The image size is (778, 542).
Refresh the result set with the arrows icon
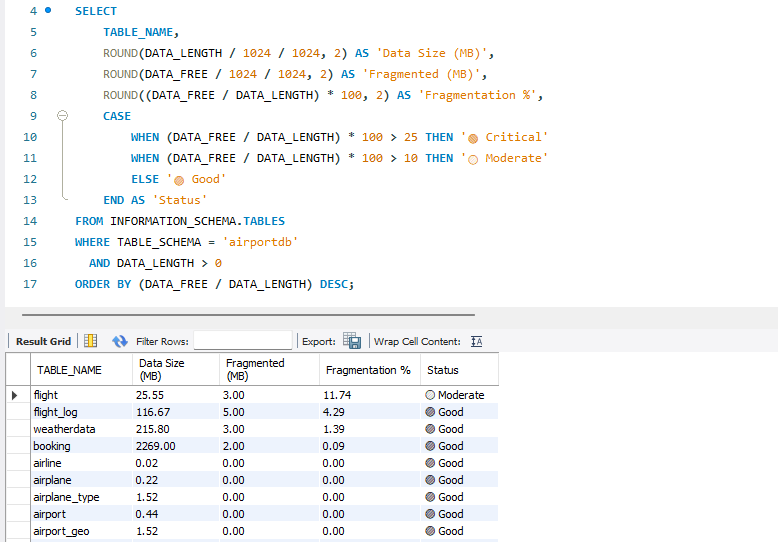[x=120, y=341]
